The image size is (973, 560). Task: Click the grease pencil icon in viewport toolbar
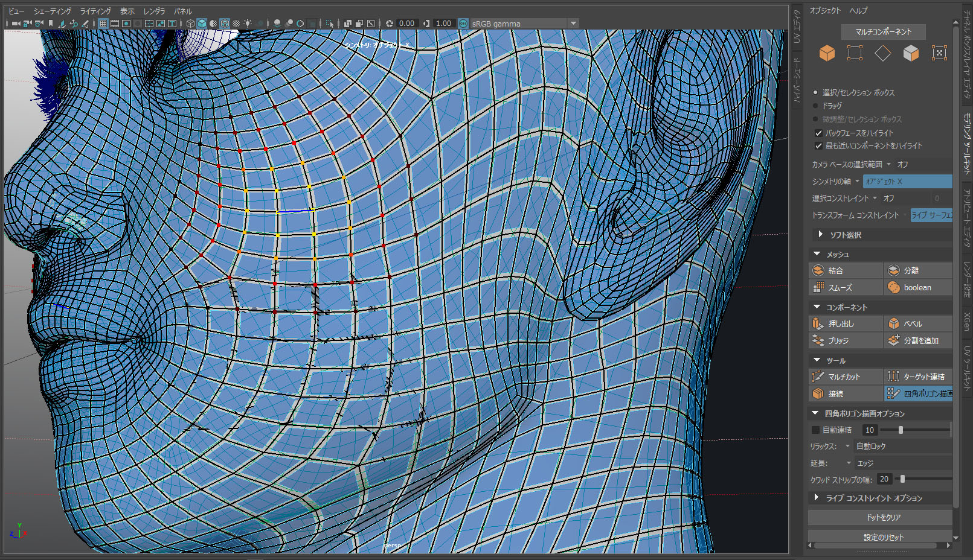pyautogui.click(x=85, y=24)
